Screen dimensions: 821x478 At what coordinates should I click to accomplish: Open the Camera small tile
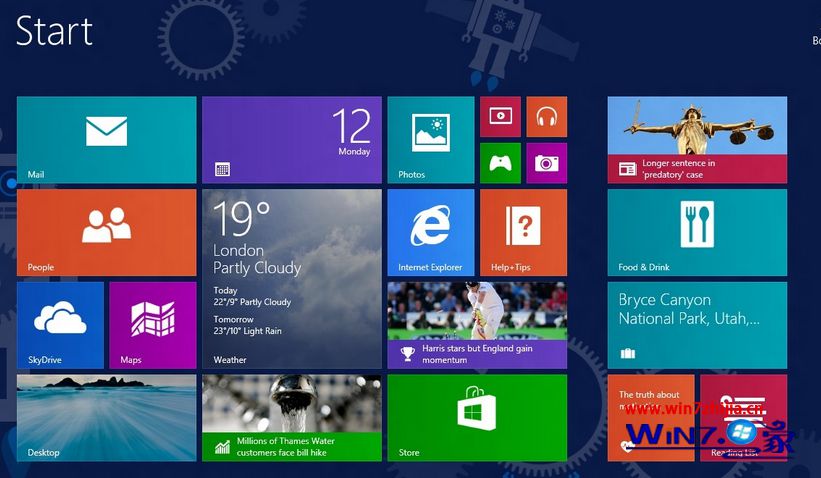[x=547, y=163]
